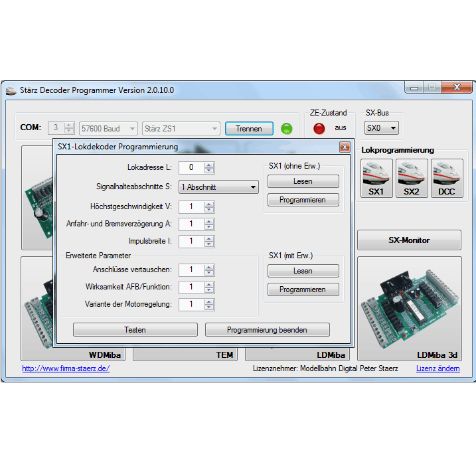Open SX2 loco programming
This screenshot has width=476, height=476.
pyautogui.click(x=412, y=178)
